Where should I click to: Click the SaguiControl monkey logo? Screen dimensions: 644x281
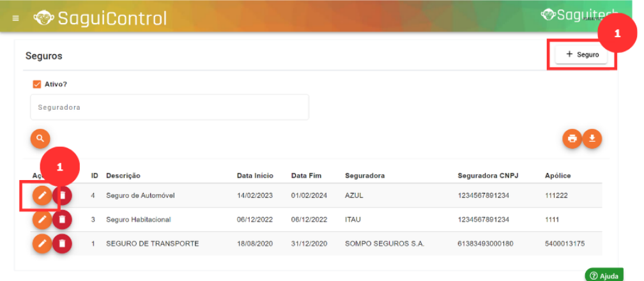tap(45, 17)
